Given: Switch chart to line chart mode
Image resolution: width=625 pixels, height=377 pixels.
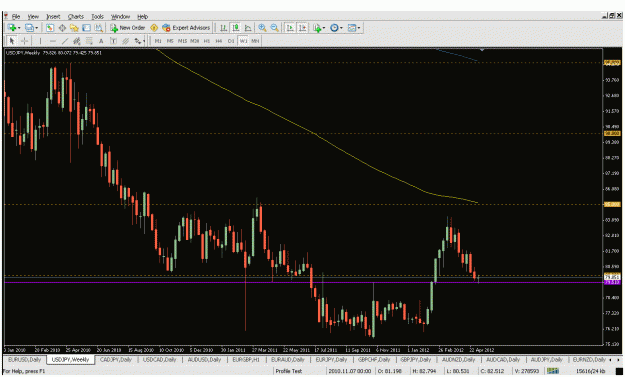Looking at the screenshot, I should coord(248,28).
